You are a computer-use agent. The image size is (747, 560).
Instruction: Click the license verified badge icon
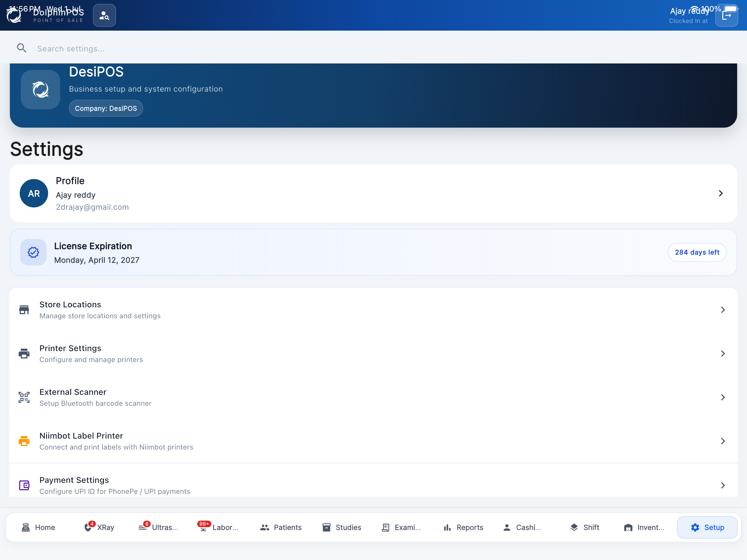click(33, 252)
